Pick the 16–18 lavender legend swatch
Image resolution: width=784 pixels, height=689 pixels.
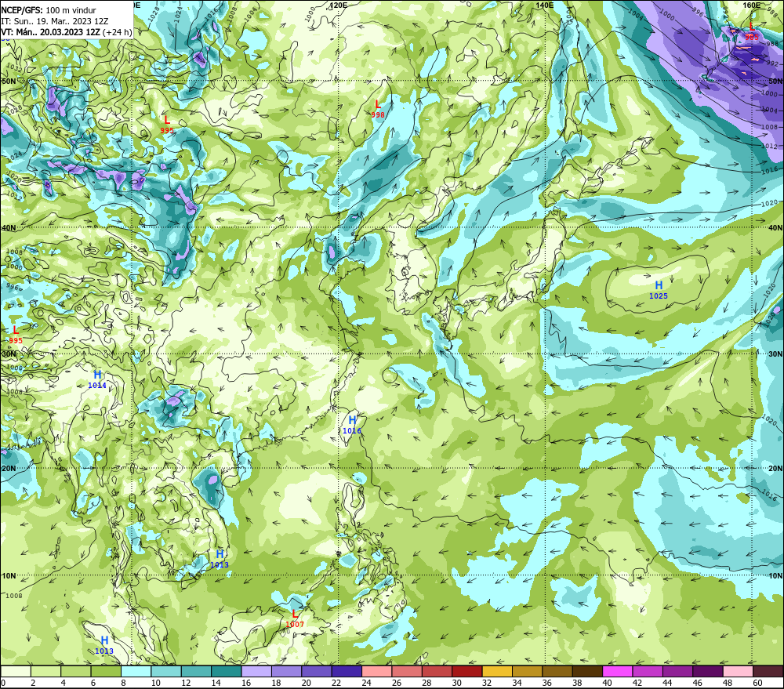[x=256, y=671]
